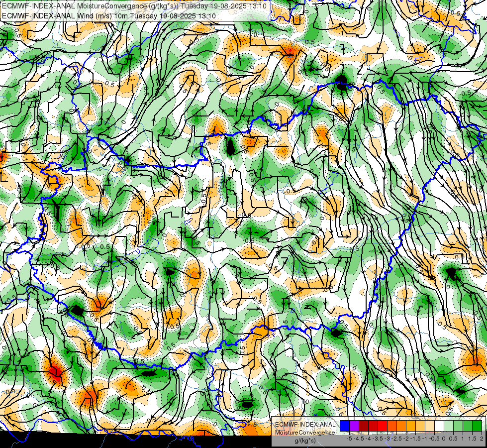Screen dimensions: 487x448
Task: Click the -3.5 tick label on the legend
Action: point(378,439)
